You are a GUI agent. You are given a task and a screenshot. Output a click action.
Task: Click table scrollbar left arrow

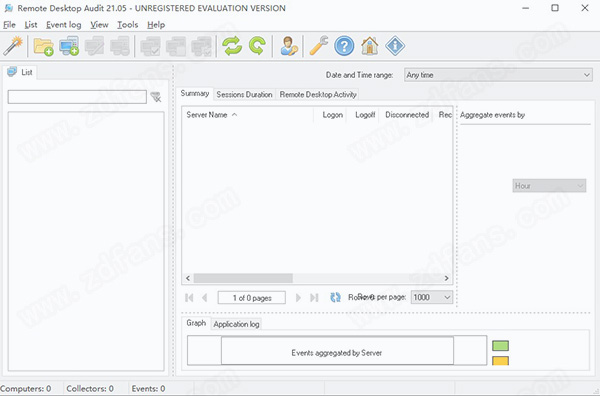(188, 278)
